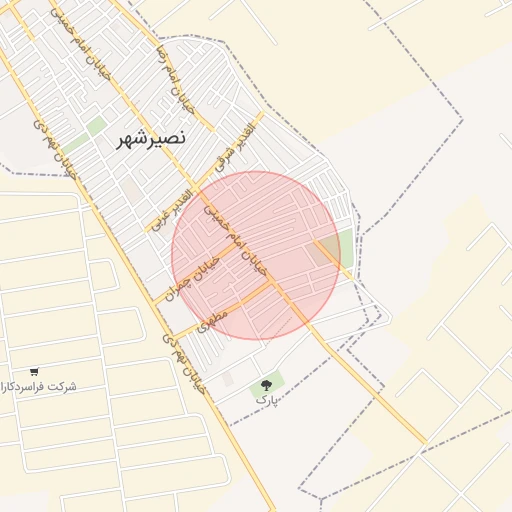This screenshot has width=512, height=512.
Task: Click the پارک park label
Action: point(266,399)
